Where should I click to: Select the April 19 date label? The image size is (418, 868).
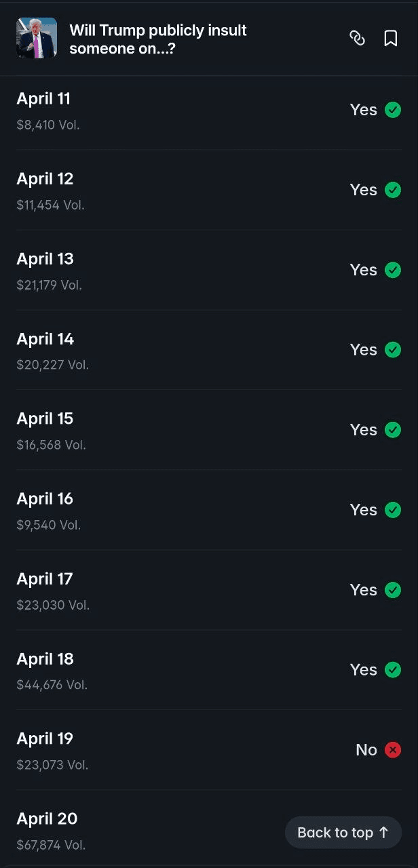45,739
